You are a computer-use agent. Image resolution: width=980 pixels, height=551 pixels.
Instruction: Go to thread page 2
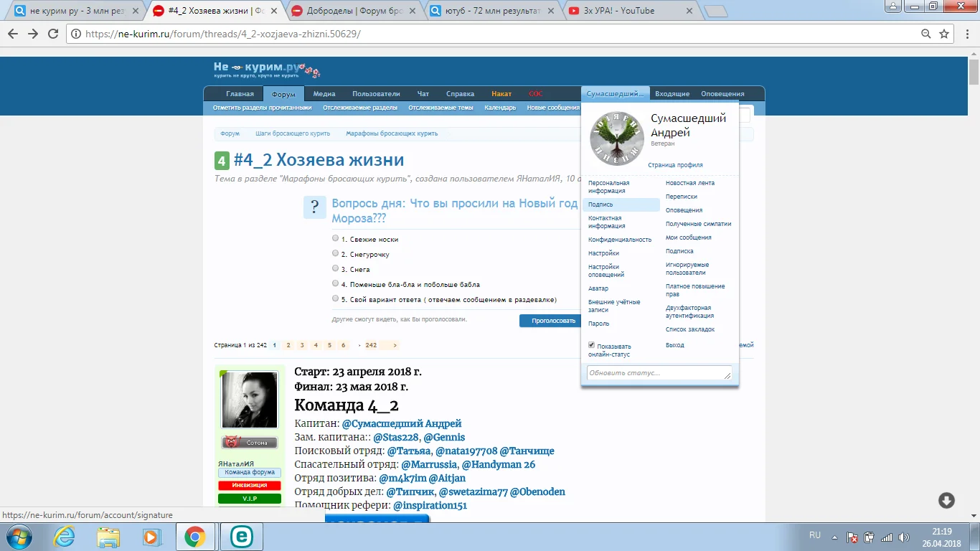(x=288, y=345)
